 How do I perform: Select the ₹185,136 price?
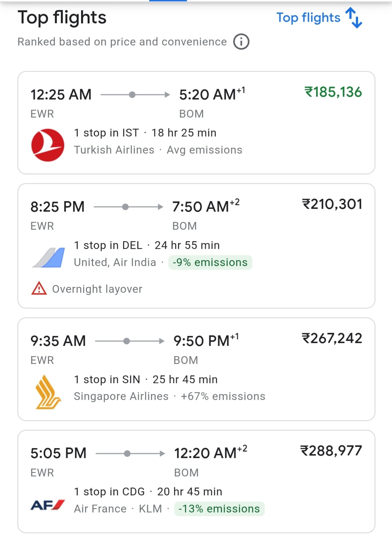click(333, 92)
